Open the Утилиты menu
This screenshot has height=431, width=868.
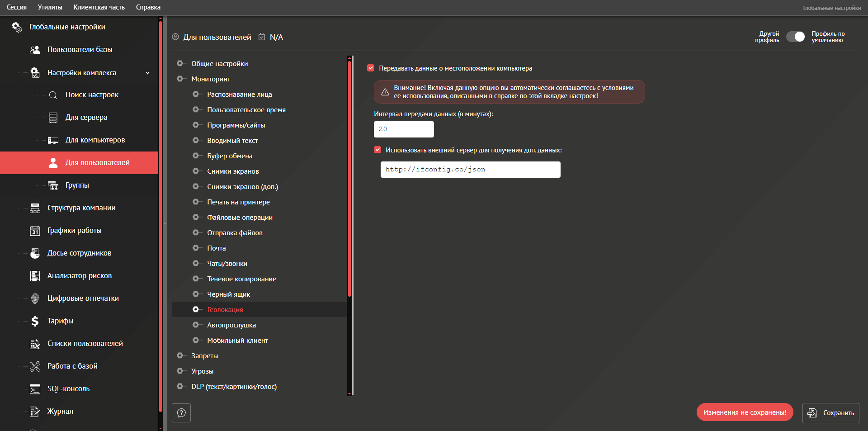pyautogui.click(x=50, y=7)
